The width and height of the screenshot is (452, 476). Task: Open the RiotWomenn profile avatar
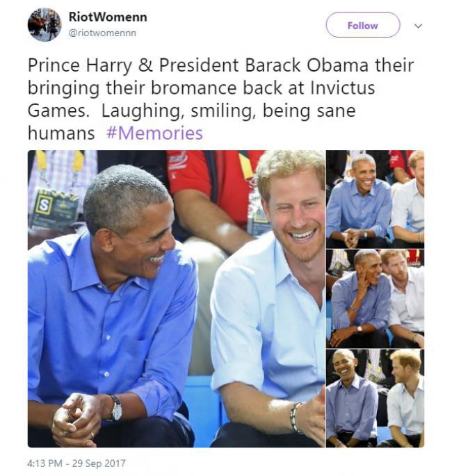click(x=45, y=24)
